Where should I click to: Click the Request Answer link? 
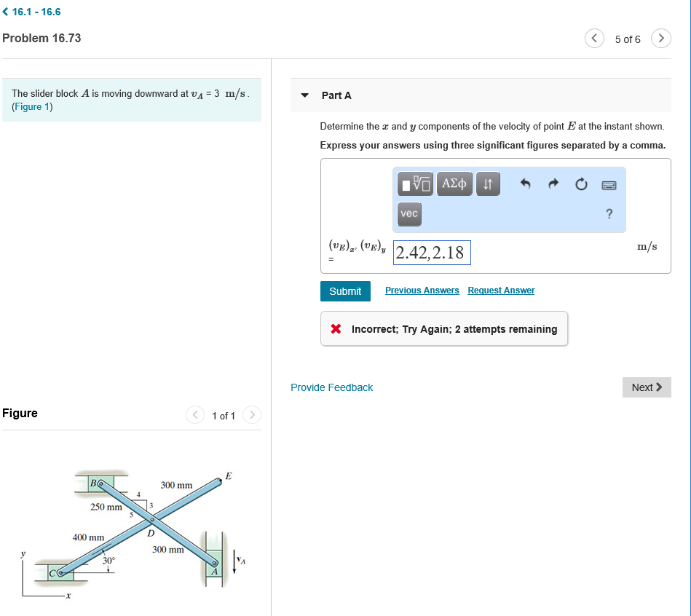pos(500,290)
